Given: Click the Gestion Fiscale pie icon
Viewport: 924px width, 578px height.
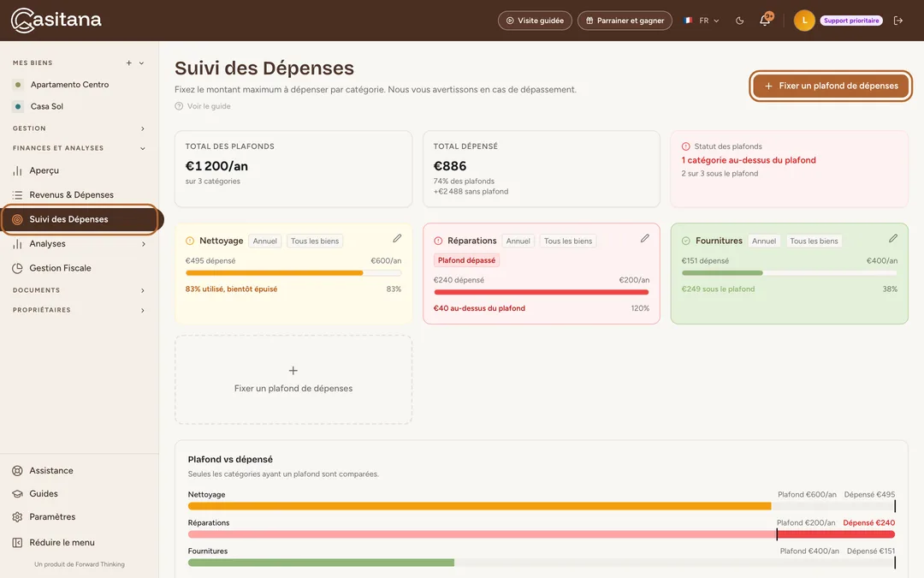Looking at the screenshot, I should [x=18, y=268].
